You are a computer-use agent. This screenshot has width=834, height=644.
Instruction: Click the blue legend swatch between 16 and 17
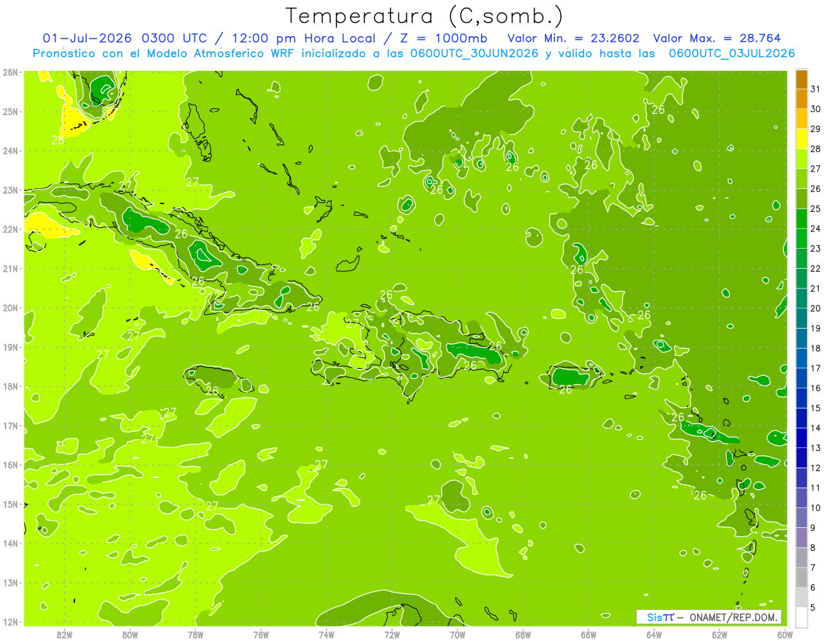[x=801, y=378]
